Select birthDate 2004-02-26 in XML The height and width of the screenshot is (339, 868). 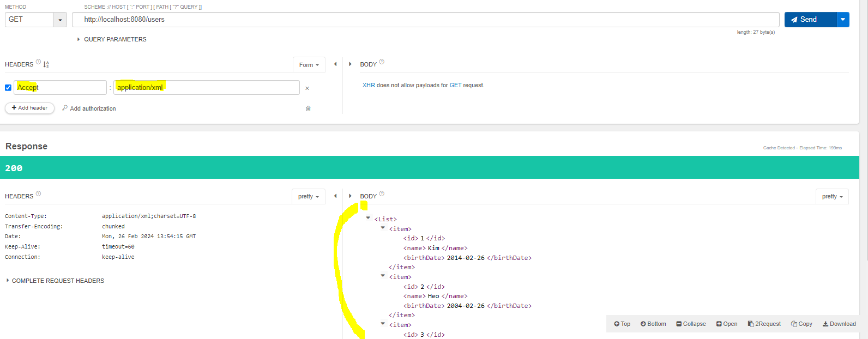click(466, 306)
